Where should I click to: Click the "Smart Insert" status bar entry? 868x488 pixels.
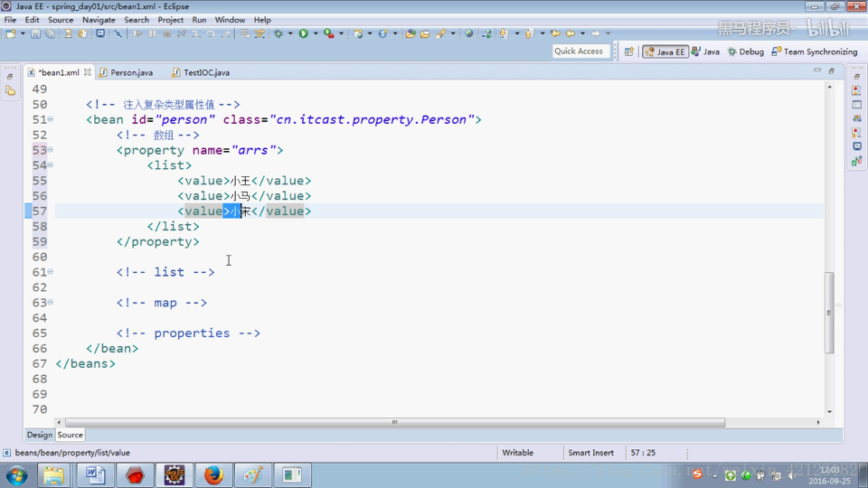pyautogui.click(x=590, y=453)
